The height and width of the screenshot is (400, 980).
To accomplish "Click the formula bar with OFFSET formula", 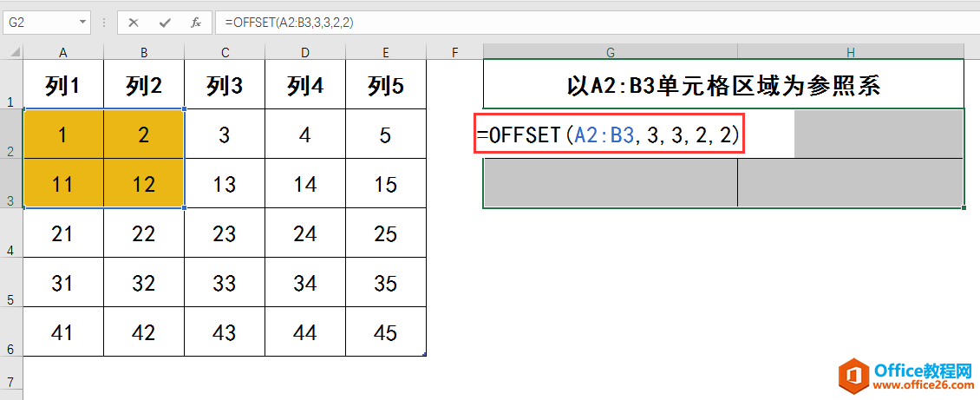I will (x=597, y=23).
